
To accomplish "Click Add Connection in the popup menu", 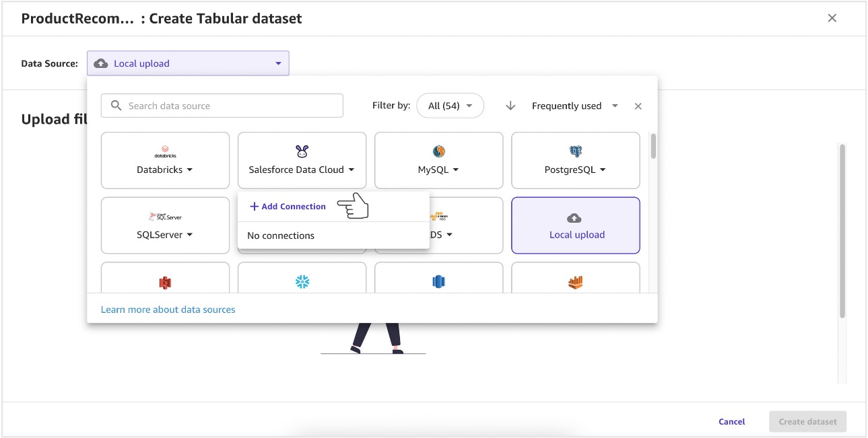I will point(288,207).
